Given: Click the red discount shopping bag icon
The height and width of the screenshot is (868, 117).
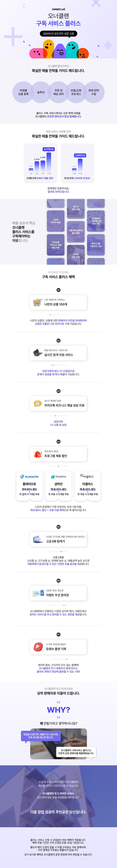Looking at the screenshot, I should pos(37,454).
